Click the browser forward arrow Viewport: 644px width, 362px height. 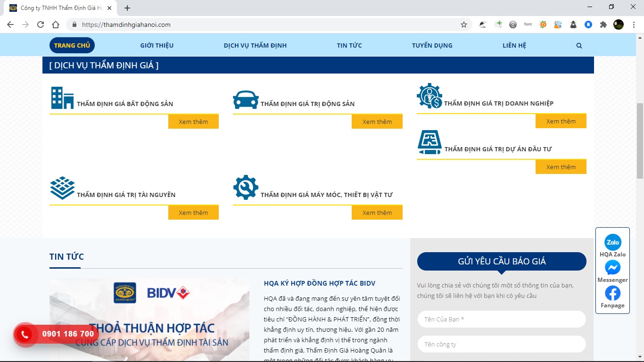click(25, 25)
